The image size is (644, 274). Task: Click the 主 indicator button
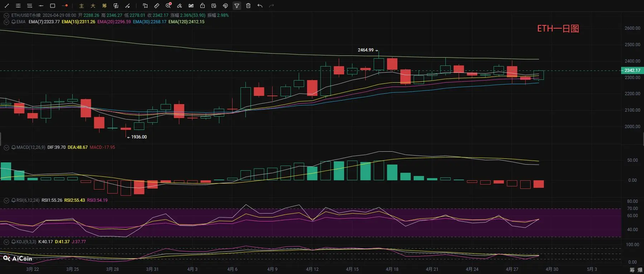pyautogui.click(x=82, y=6)
